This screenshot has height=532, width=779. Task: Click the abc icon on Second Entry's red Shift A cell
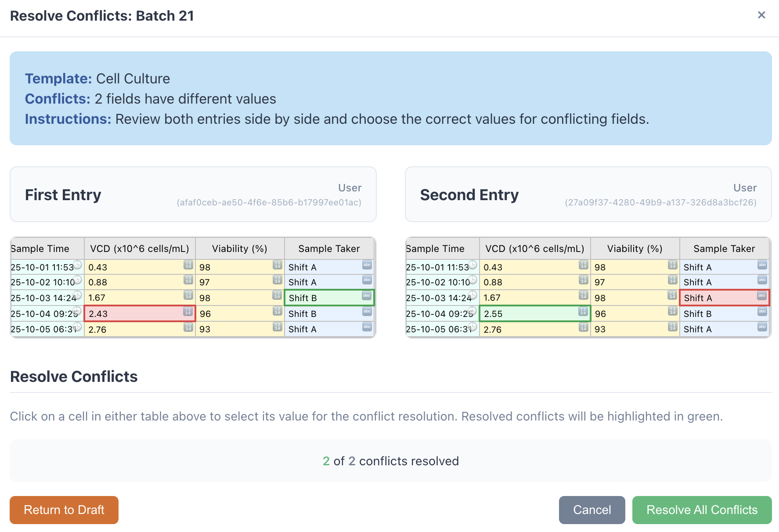(762, 296)
